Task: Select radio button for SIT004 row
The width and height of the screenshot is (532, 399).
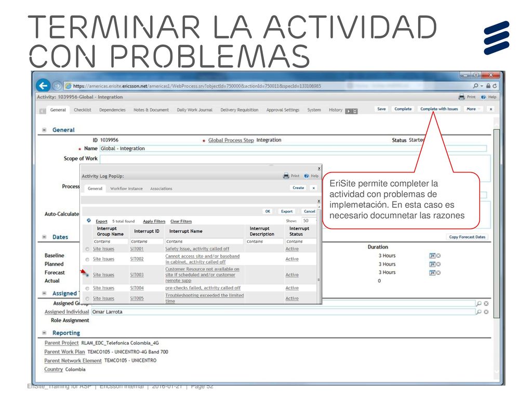Action: [x=87, y=288]
